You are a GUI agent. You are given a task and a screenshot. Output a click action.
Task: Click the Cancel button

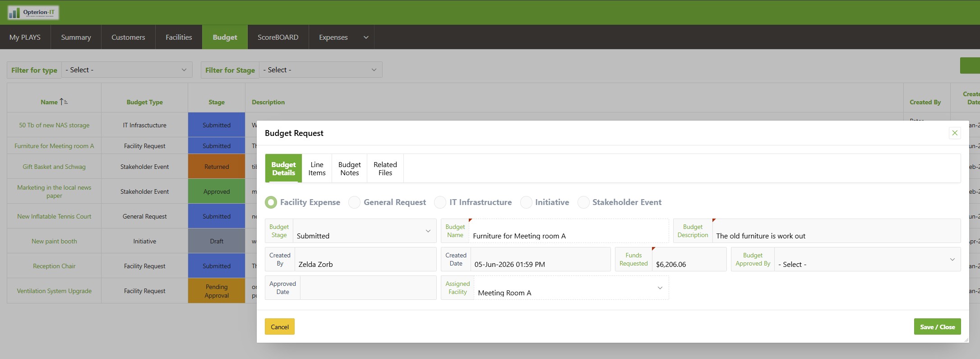(x=280, y=327)
